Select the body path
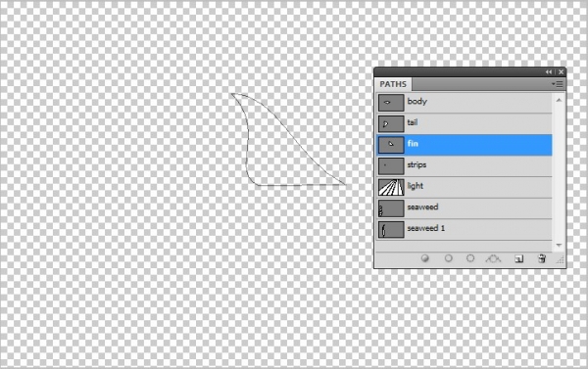 (465, 103)
